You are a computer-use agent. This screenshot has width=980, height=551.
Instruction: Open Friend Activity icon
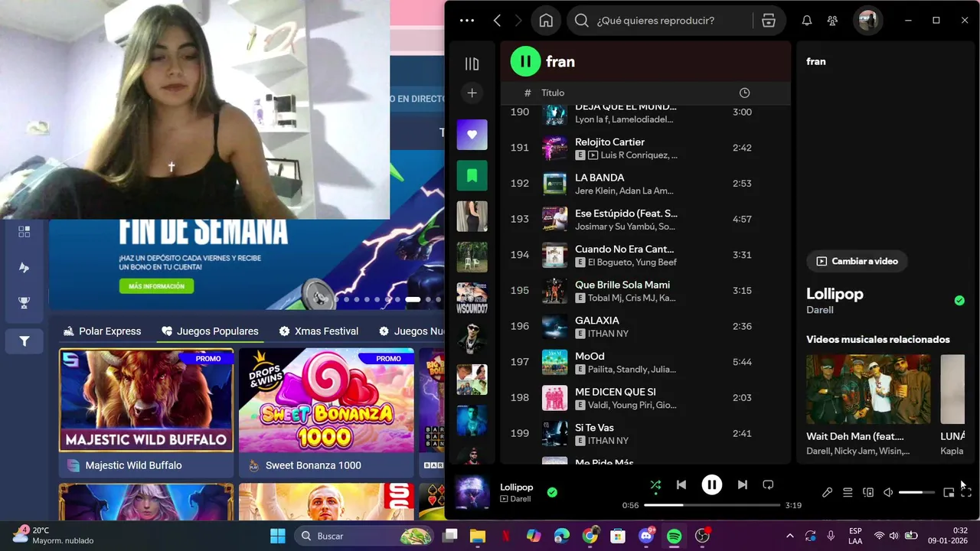832,21
